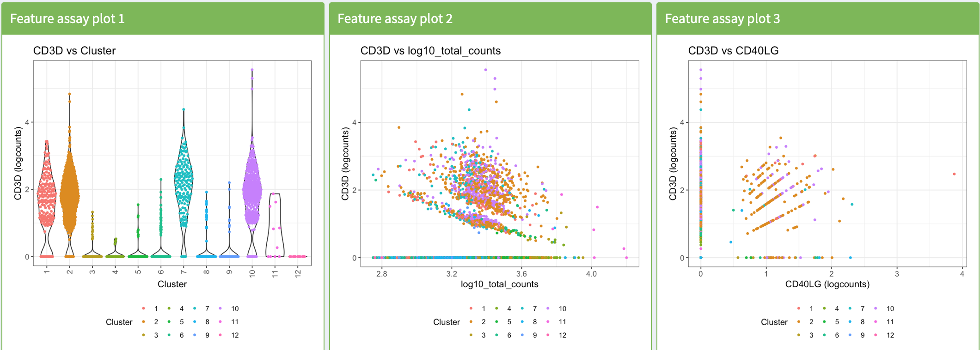Pick cluster 12 pink legend dot in plot 1
The image size is (980, 350).
pyautogui.click(x=220, y=335)
